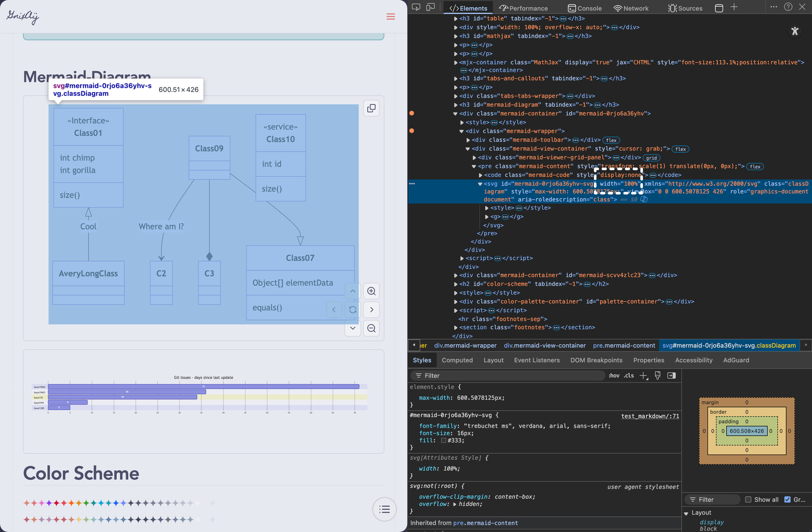This screenshot has width=812, height=532.
Task: Toggle the Group checkbox in Computed pane
Action: click(x=787, y=499)
